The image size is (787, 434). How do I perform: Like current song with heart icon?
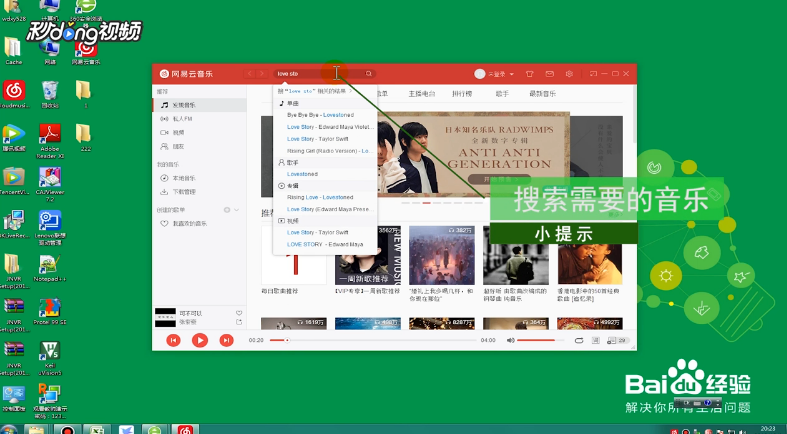pyautogui.click(x=239, y=313)
